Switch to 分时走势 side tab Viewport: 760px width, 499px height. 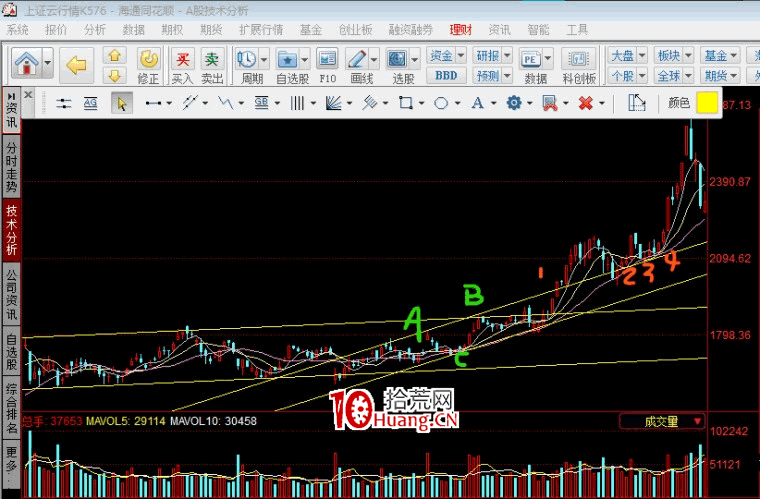(x=12, y=166)
